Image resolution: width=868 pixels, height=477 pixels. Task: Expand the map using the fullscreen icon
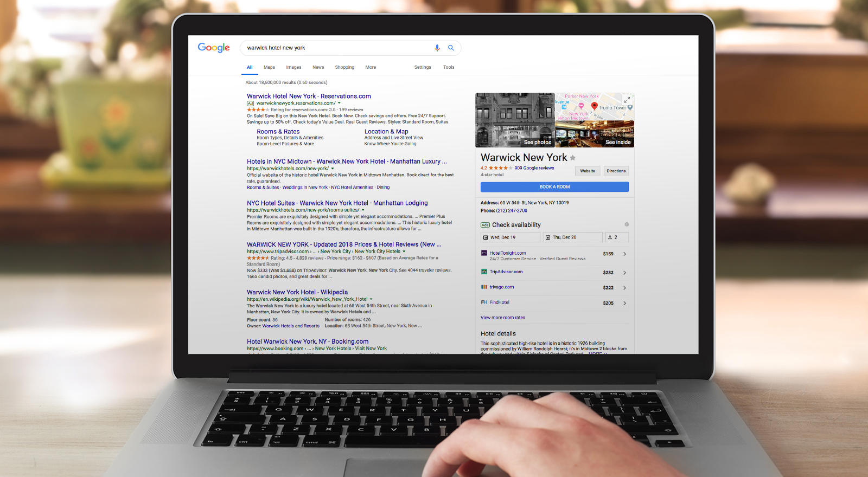[x=627, y=100]
